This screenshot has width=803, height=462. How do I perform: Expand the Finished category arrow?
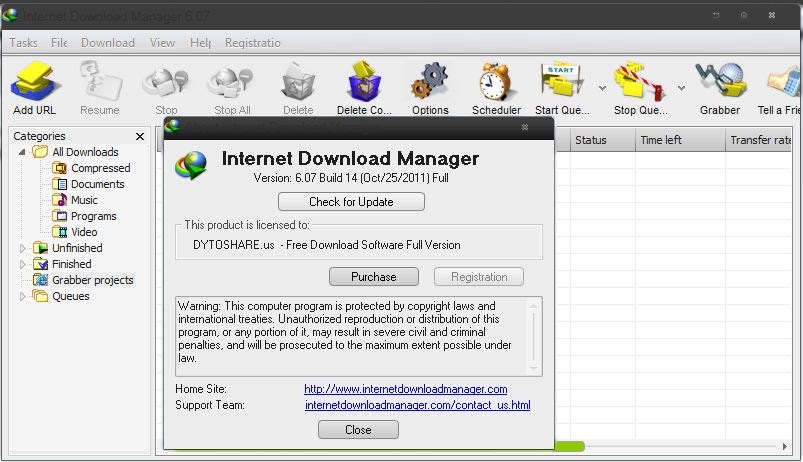click(22, 264)
